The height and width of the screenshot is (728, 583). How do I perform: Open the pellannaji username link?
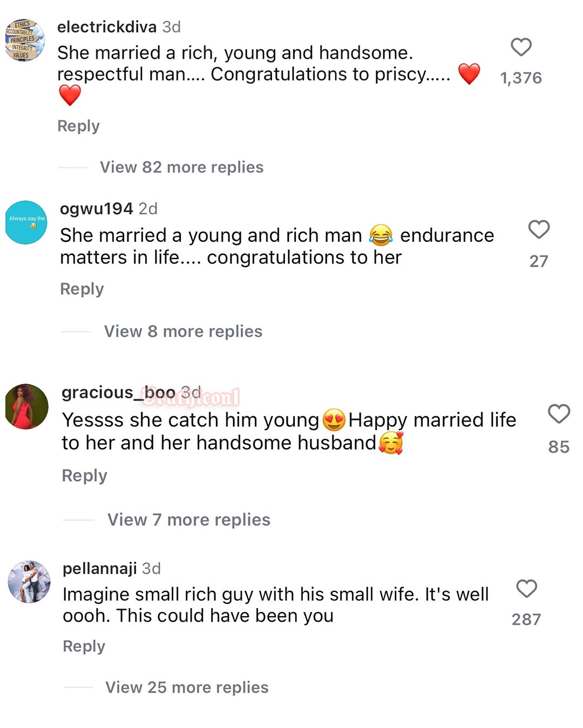coord(100,568)
